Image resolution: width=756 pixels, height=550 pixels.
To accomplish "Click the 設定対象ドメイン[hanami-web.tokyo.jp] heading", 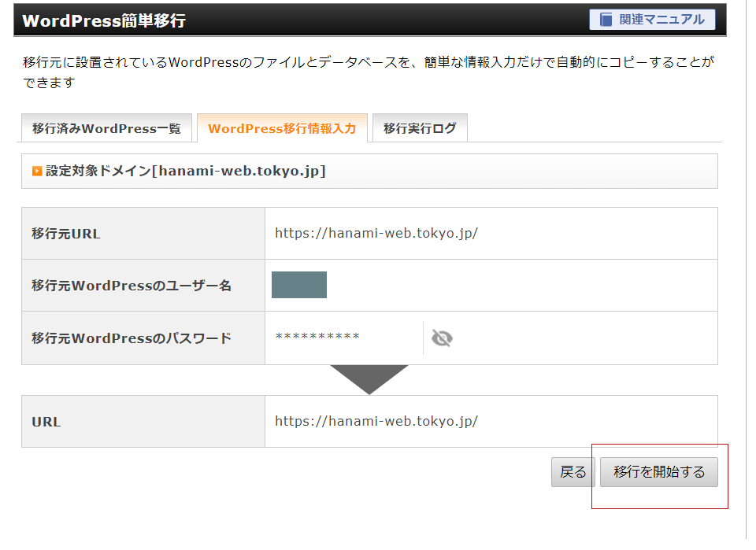I will click(186, 171).
